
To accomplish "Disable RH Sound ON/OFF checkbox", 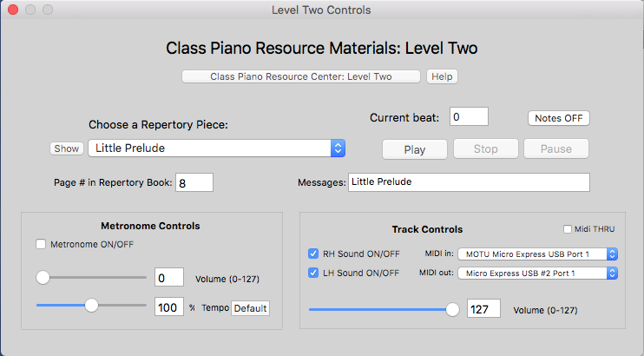I will [313, 254].
